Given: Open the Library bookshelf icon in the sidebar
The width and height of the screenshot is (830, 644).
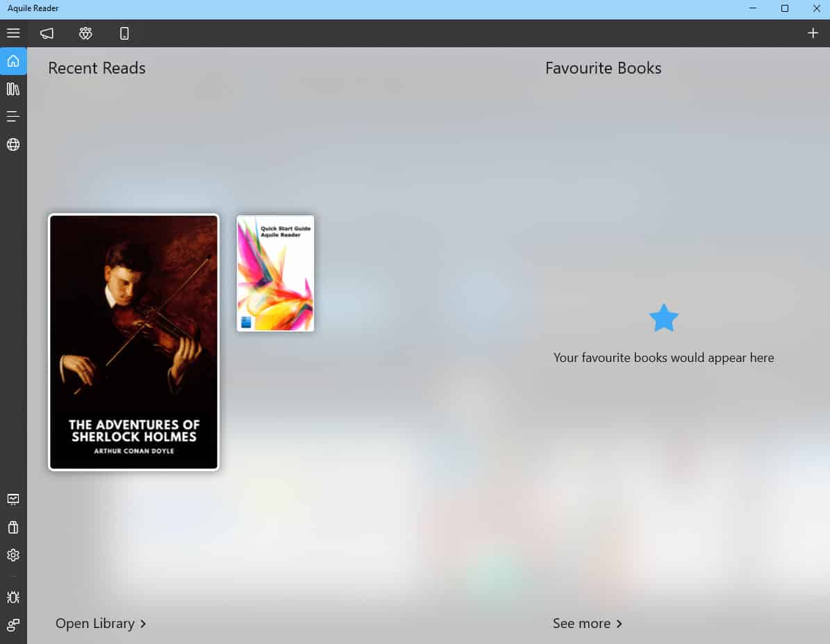Looking at the screenshot, I should [13, 88].
